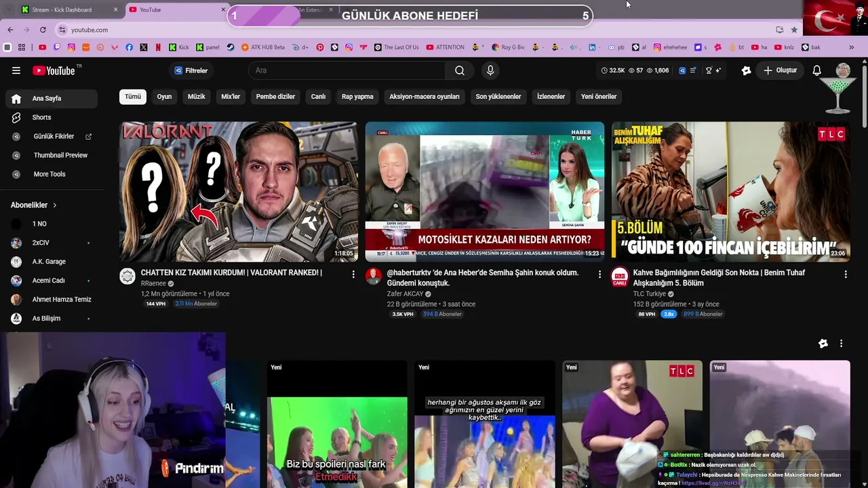Open the shelf settings gear above Shorts
This screenshot has width=868, height=488.
823,344
